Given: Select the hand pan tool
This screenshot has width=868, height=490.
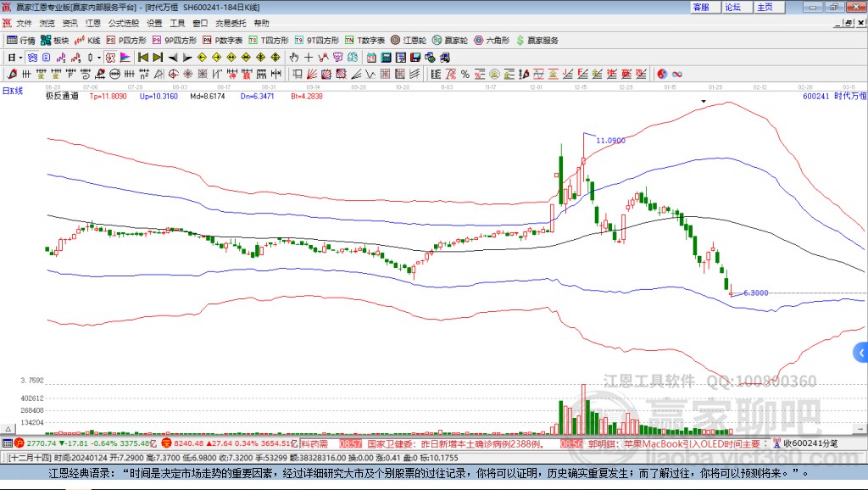Looking at the screenshot, I should pos(294,58).
